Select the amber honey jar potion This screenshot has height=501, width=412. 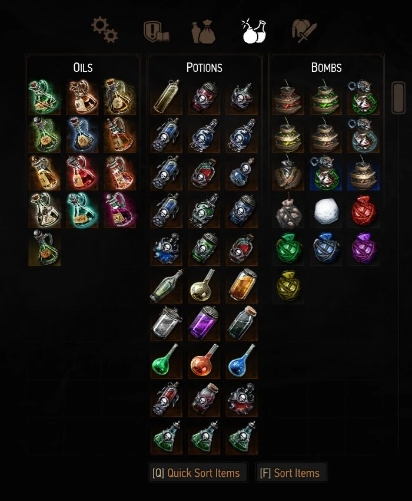242,285
